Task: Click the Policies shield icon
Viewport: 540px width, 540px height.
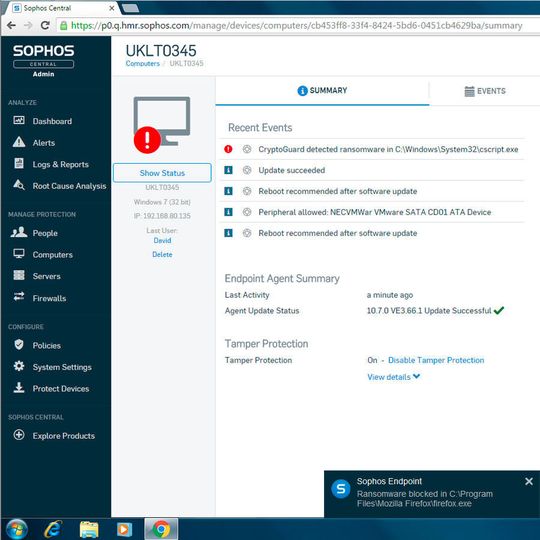Action: pos(19,345)
